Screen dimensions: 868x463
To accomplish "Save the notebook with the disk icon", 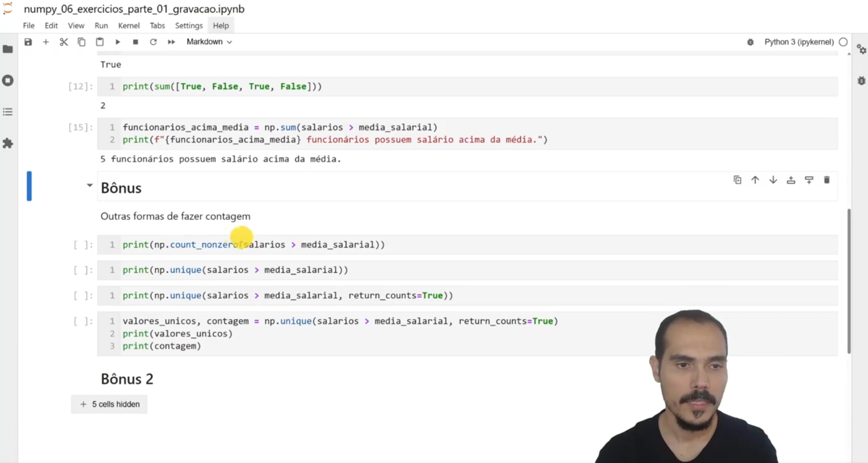I will click(x=28, y=42).
